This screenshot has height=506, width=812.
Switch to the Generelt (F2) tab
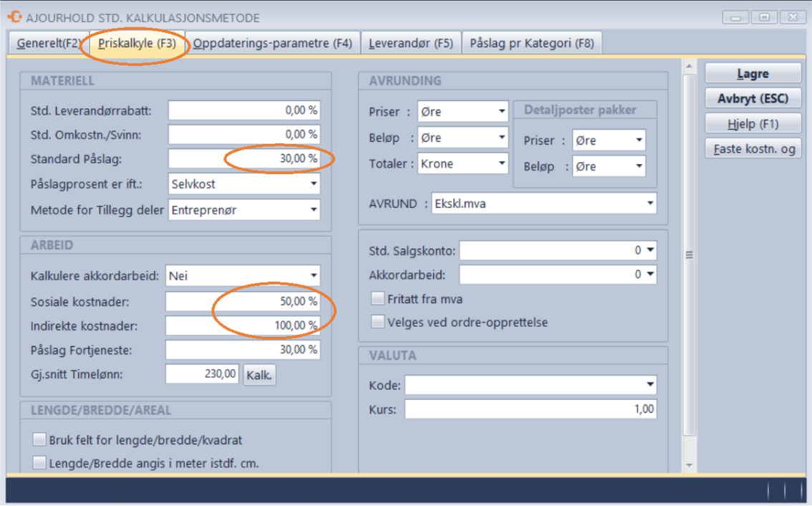pos(47,43)
